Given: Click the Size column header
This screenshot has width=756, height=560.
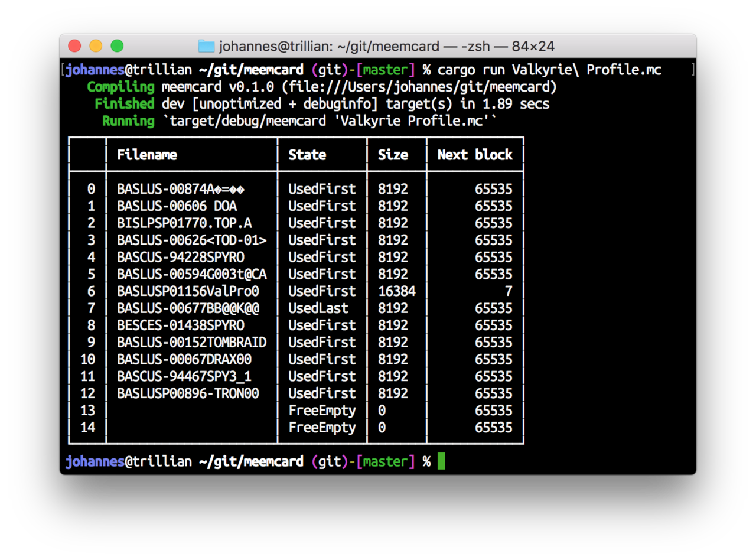Looking at the screenshot, I should (x=393, y=155).
